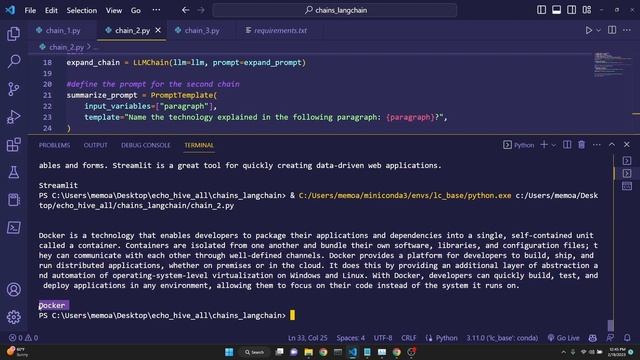Close the terminal panel

[627, 144]
